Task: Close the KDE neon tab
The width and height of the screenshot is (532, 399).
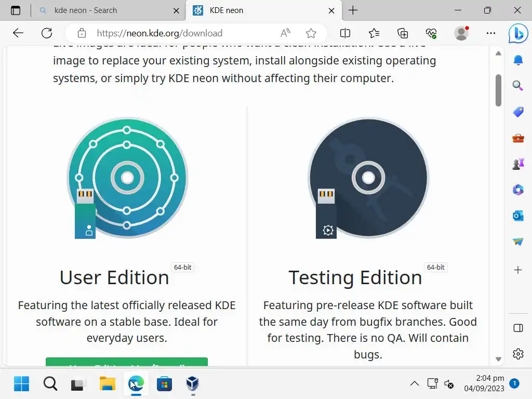Action: 331,10
